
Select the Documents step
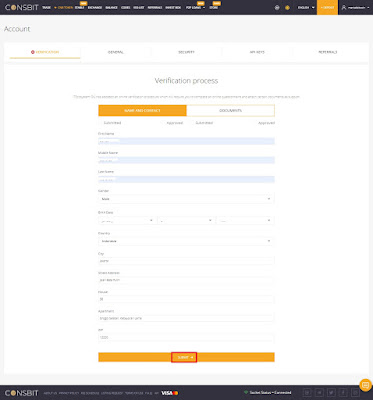[231, 110]
